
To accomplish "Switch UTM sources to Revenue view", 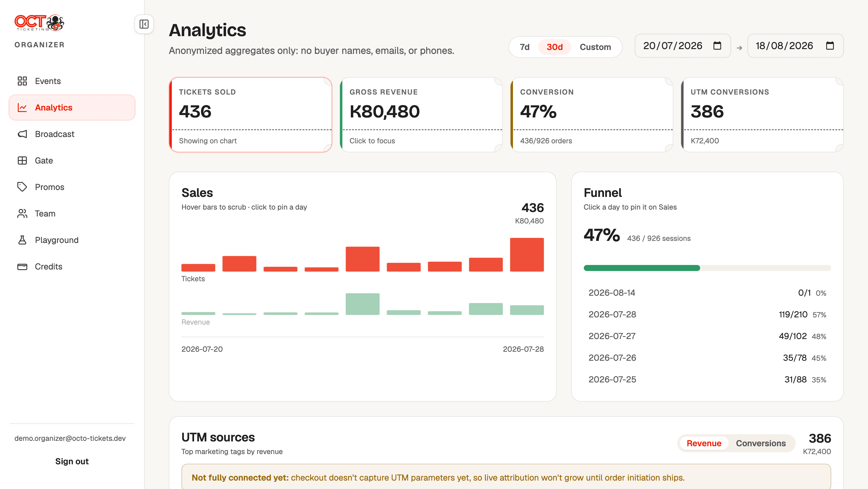I will pyautogui.click(x=703, y=443).
